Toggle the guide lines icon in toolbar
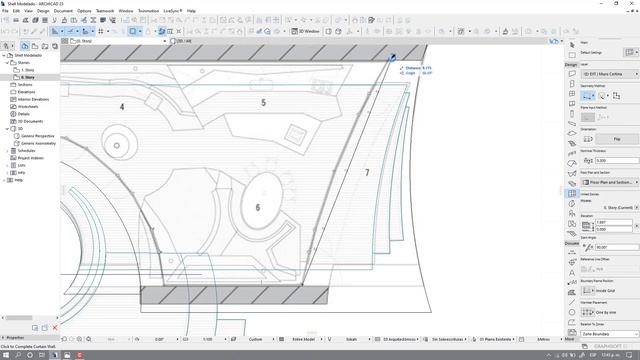Screen dimensions: 640x360 [55, 31]
